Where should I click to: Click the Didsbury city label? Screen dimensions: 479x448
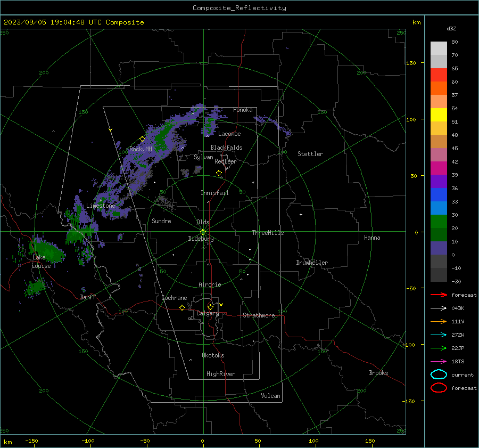click(x=201, y=239)
